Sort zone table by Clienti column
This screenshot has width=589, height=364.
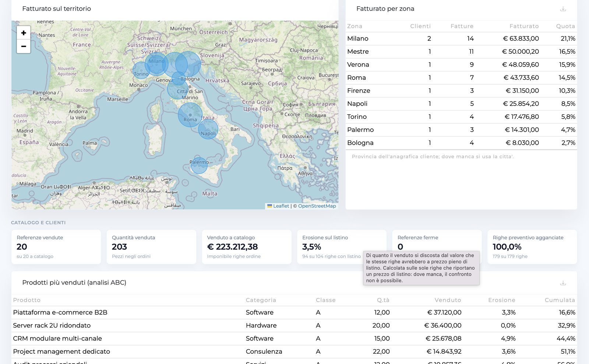point(420,26)
